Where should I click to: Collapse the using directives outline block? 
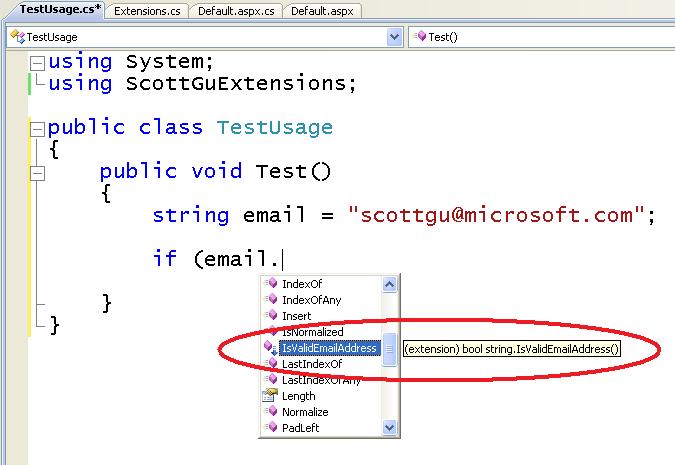(x=37, y=62)
